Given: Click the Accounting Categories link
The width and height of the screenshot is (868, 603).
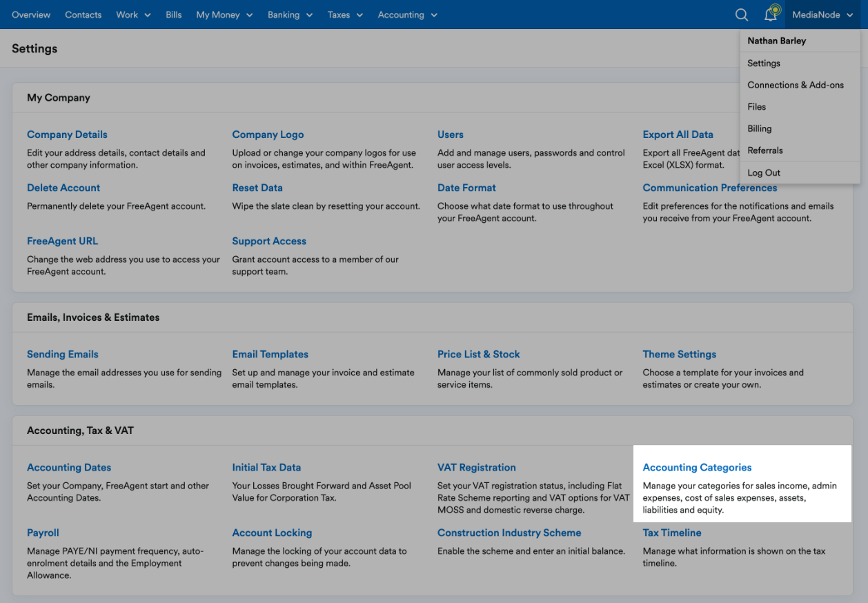Looking at the screenshot, I should click(x=697, y=467).
